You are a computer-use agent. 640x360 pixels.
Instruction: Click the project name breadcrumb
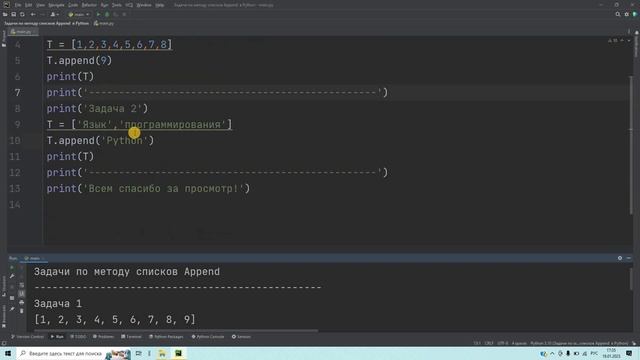click(46, 23)
